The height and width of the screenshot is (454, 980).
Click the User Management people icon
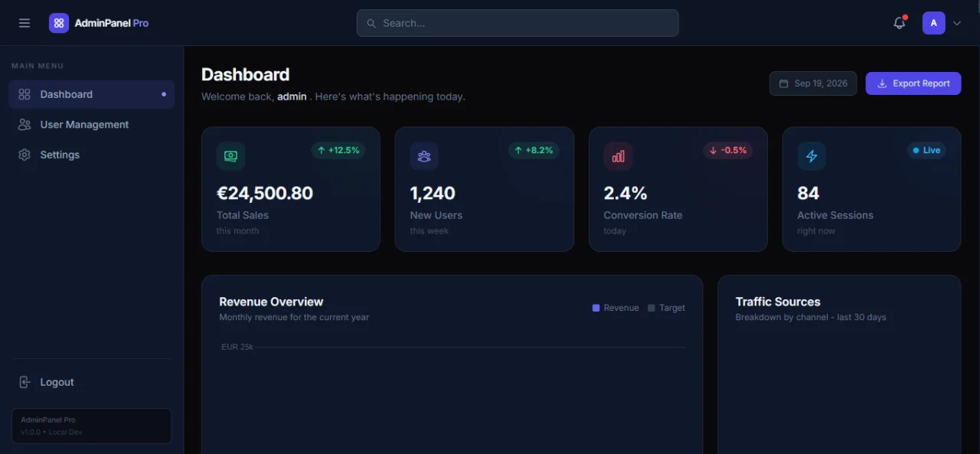pyautogui.click(x=24, y=124)
